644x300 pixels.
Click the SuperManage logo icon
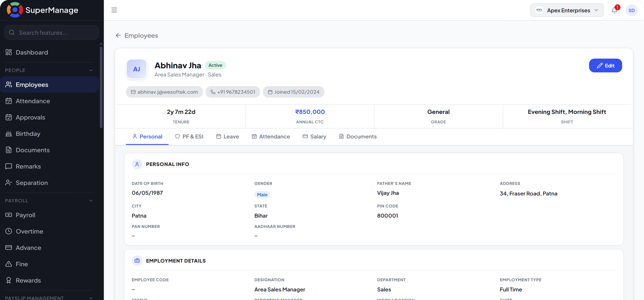pyautogui.click(x=15, y=10)
